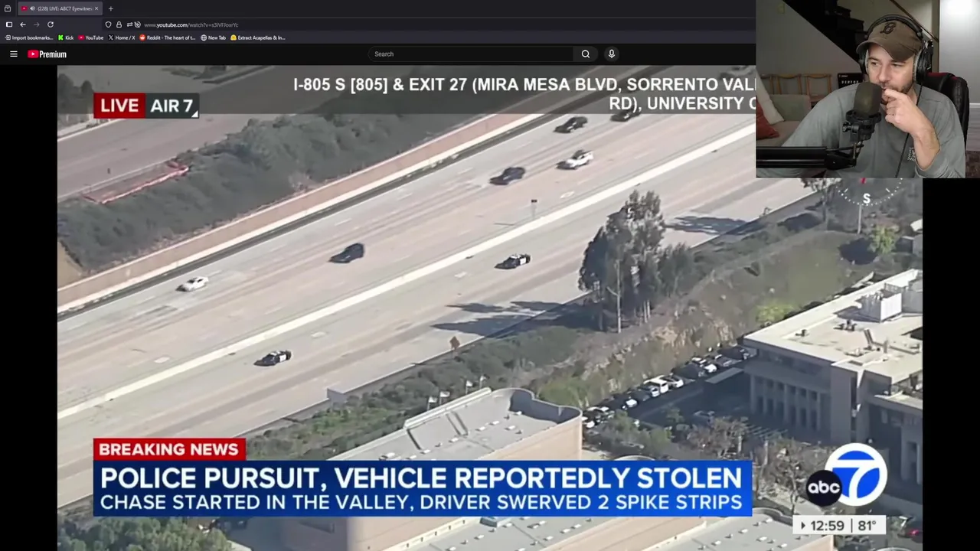Mute the tab using its speaker icon
Screen dimensions: 980x551
32,8
